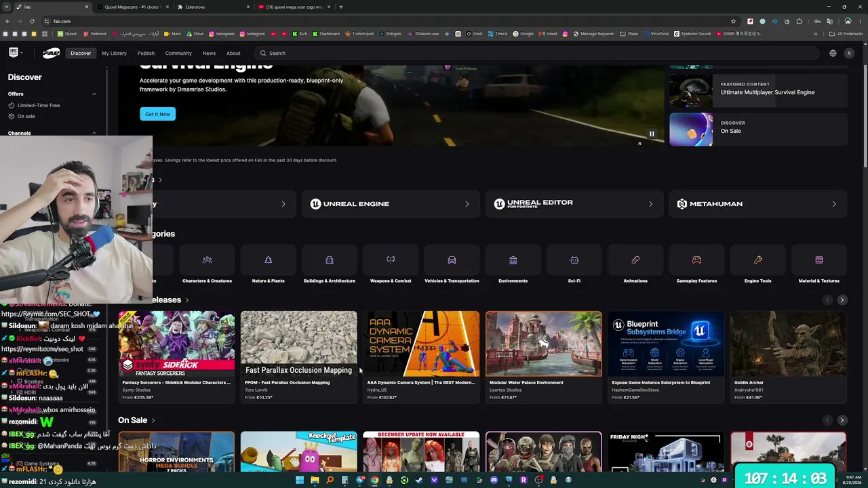Open the Pinterest bookmark
This screenshot has height=488, width=868.
click(x=95, y=34)
